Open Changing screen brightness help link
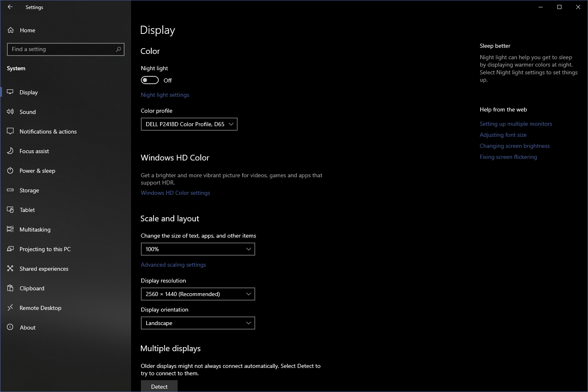Screen dimensions: 588x392 tap(514, 146)
